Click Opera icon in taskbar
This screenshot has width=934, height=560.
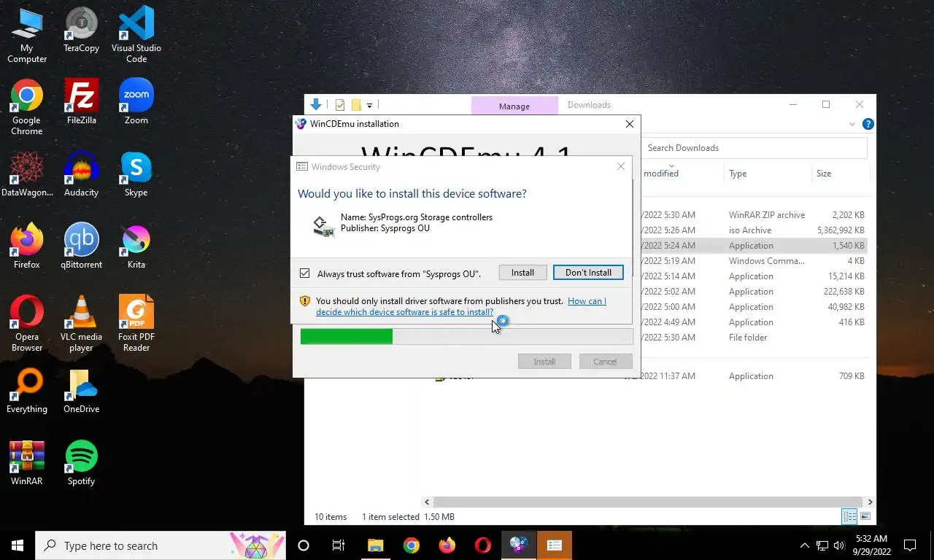pyautogui.click(x=482, y=545)
